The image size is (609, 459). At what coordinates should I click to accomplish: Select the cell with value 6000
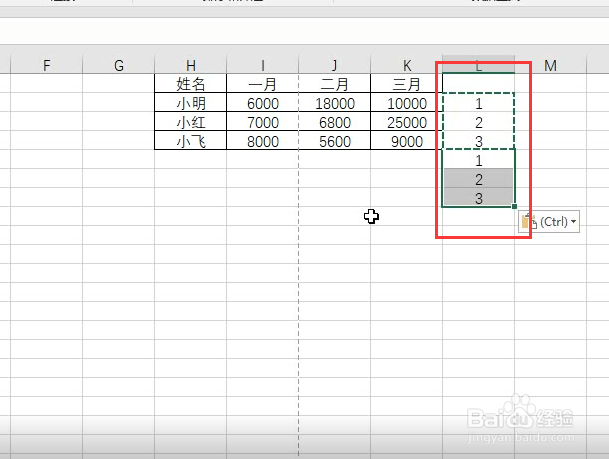coord(263,102)
